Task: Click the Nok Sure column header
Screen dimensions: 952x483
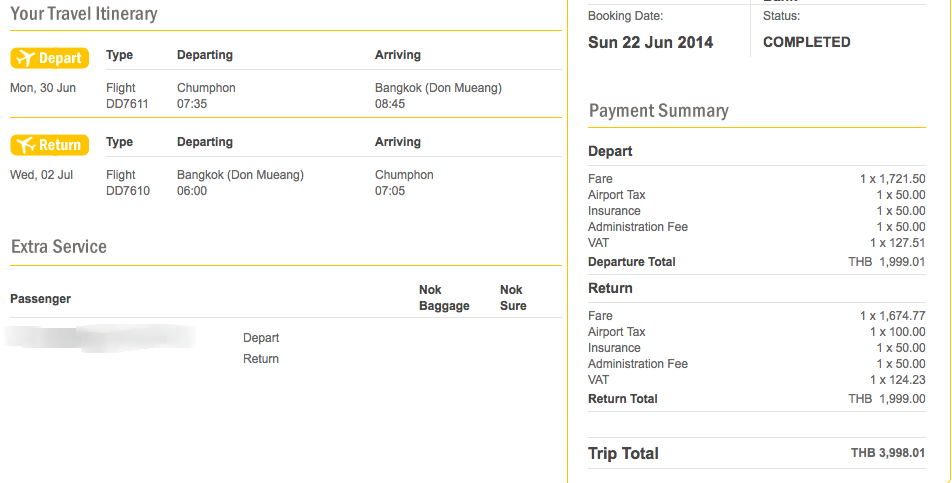Action: (513, 298)
